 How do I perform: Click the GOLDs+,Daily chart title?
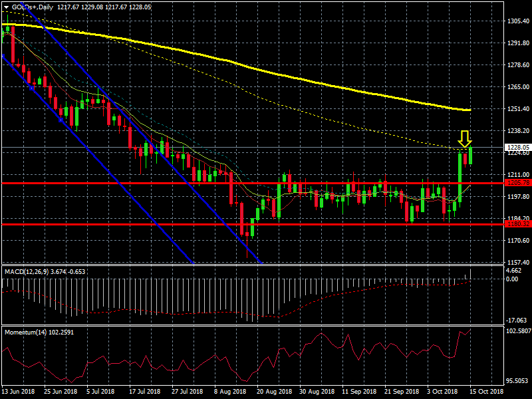point(34,7)
